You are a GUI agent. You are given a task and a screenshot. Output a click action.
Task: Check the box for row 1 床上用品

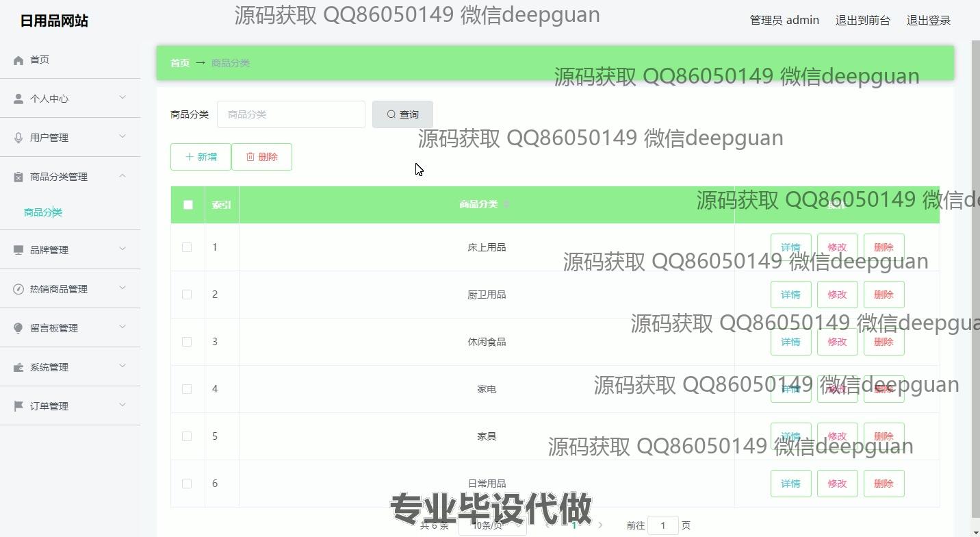(x=187, y=247)
